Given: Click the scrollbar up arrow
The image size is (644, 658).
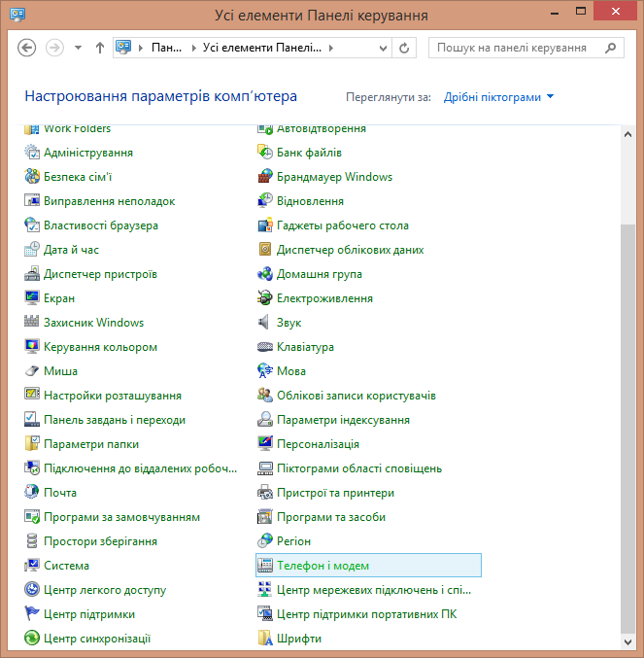Looking at the screenshot, I should (x=627, y=134).
